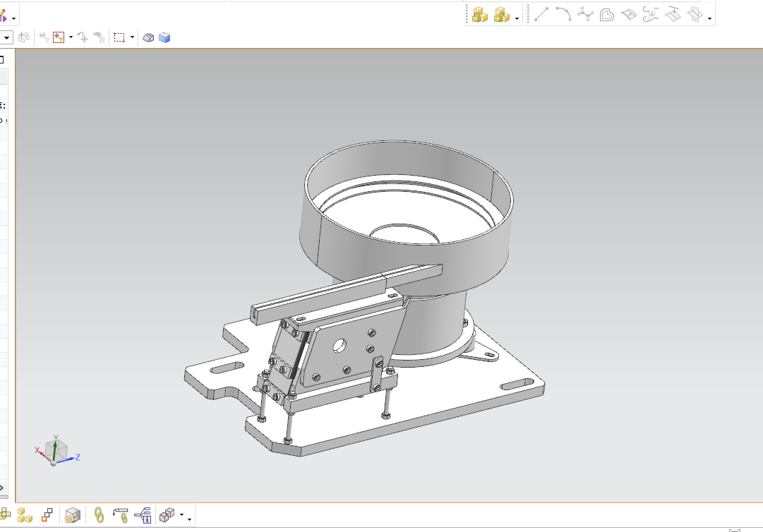763x532 pixels.
Task: Click the grayed restore selection list icon
Action: pos(99,37)
